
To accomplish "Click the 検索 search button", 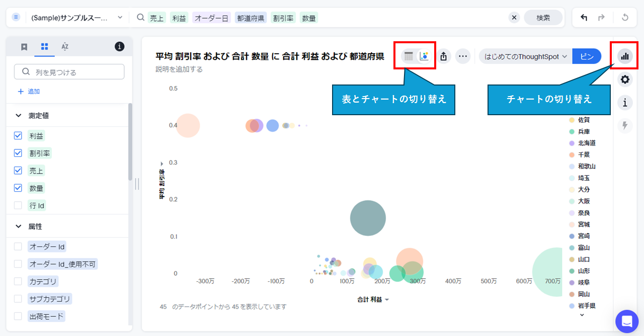I will click(543, 18).
